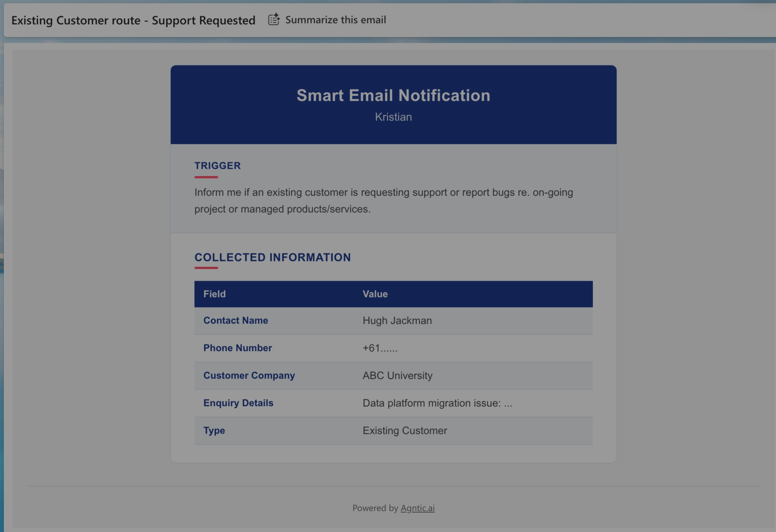Click the TRIGGER section heading
Image resolution: width=776 pixels, height=532 pixels.
(218, 165)
